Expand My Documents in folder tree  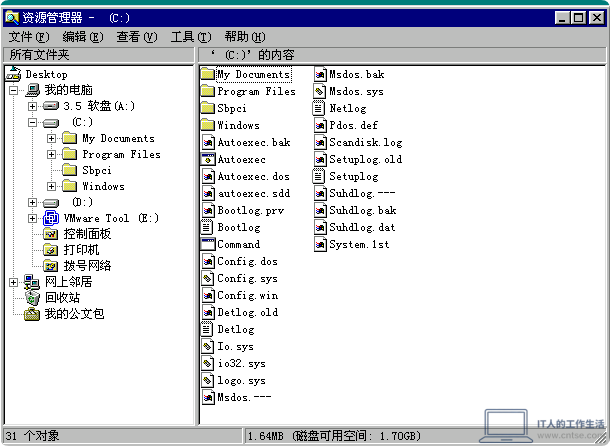(51, 139)
